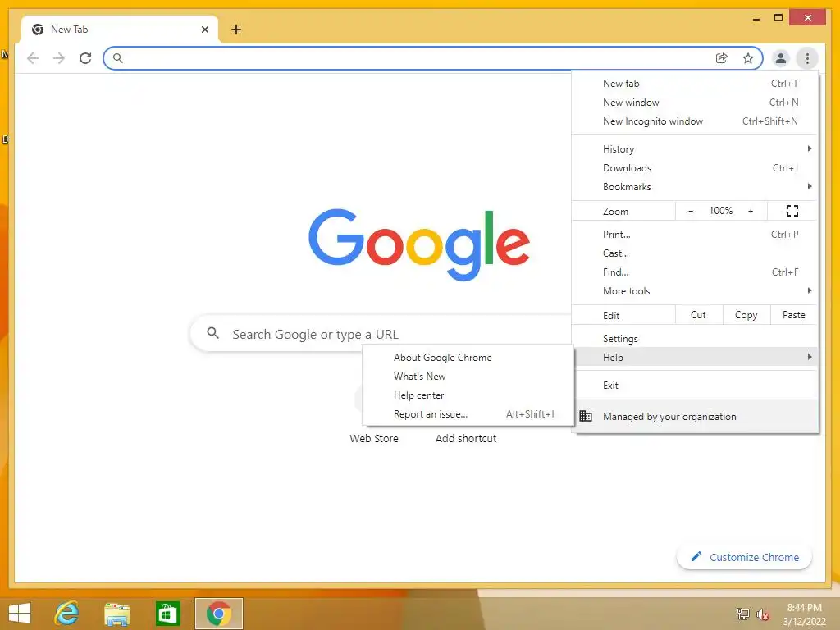Select What's New in Help submenu
Screen dimensions: 840x630
[x=468, y=376]
